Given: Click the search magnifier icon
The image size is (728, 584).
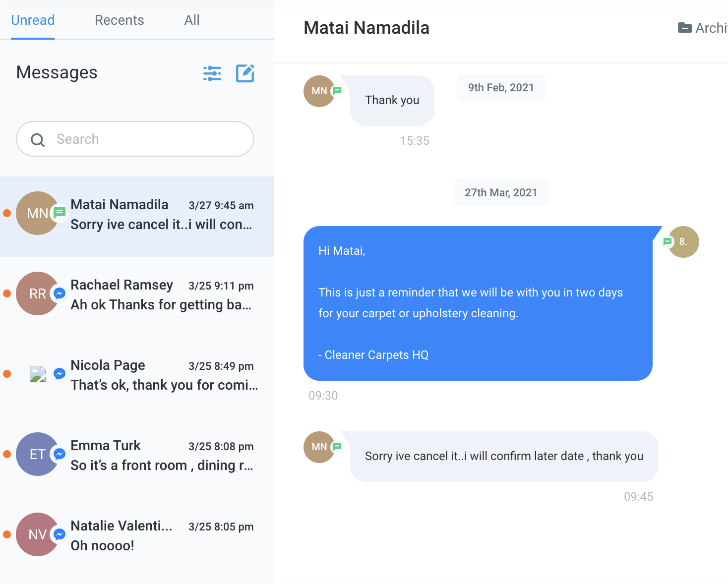Looking at the screenshot, I should point(38,140).
